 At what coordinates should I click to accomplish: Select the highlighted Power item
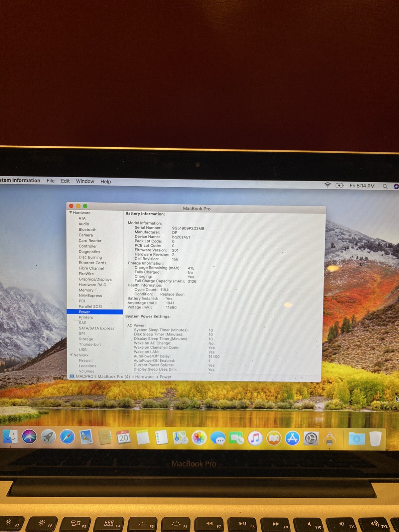coord(95,312)
